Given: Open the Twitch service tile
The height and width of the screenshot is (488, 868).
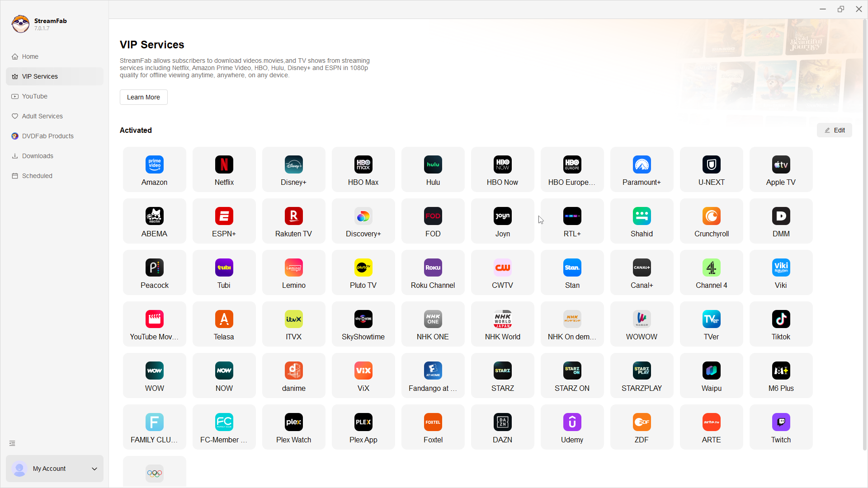Looking at the screenshot, I should point(781,427).
